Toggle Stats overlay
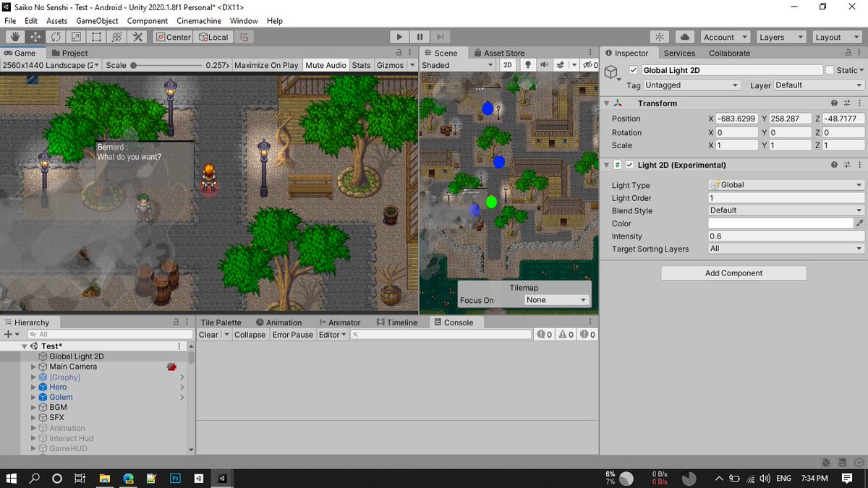The width and height of the screenshot is (868, 488). pyautogui.click(x=361, y=65)
